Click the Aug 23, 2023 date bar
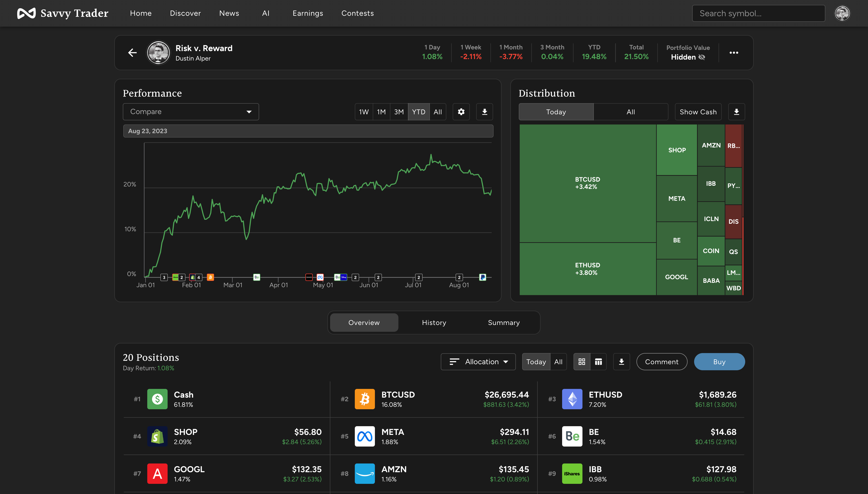 [308, 131]
